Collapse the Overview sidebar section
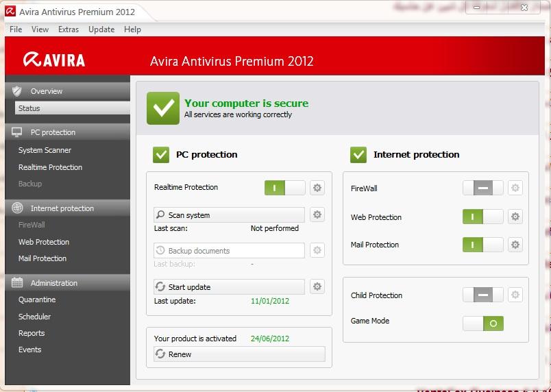The image size is (551, 392). (x=67, y=91)
